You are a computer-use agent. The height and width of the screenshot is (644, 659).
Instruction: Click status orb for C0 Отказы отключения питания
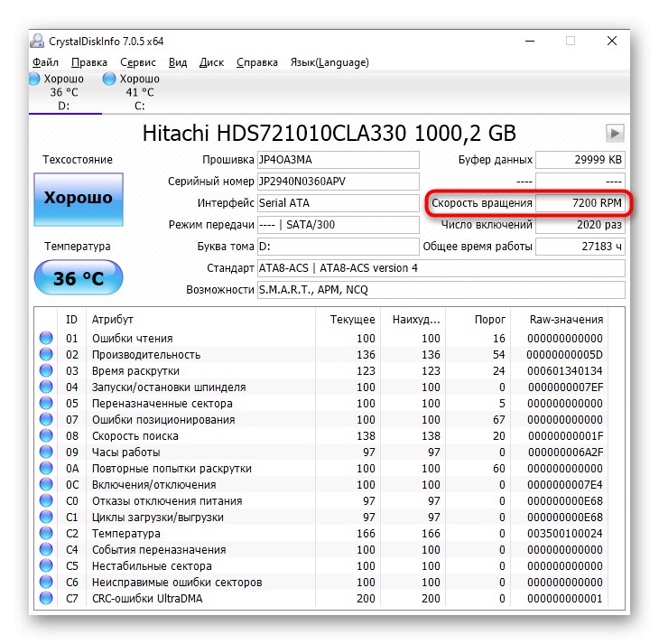pos(46,500)
